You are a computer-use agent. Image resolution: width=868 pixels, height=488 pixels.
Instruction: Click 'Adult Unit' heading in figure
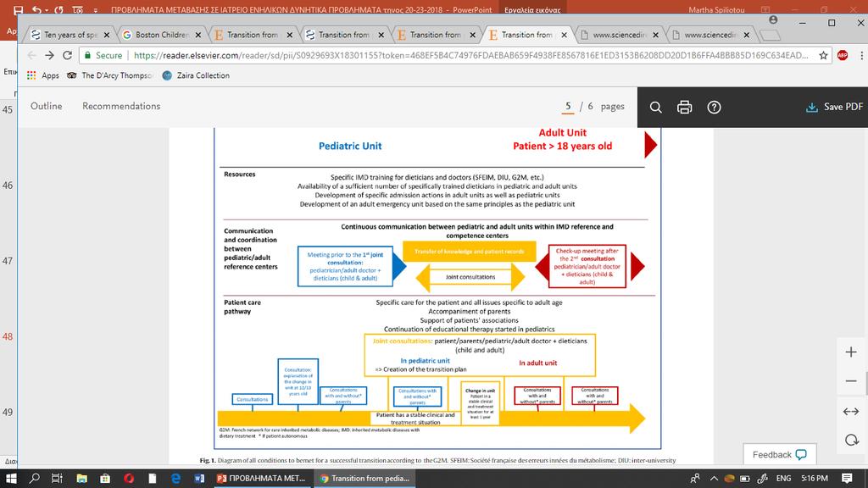563,133
